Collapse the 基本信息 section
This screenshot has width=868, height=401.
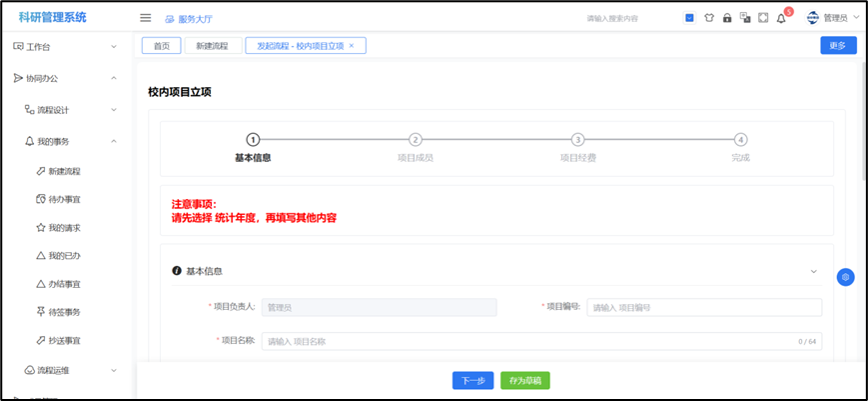coord(813,271)
